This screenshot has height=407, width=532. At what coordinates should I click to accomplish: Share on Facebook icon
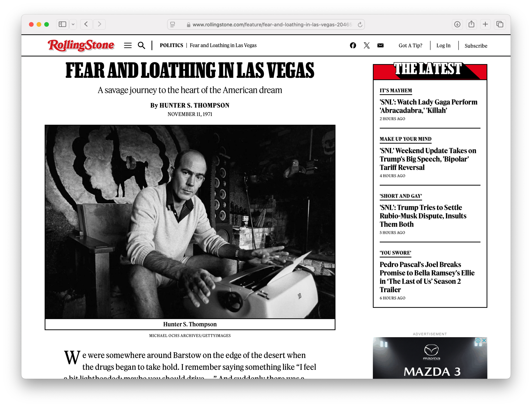[x=353, y=45]
